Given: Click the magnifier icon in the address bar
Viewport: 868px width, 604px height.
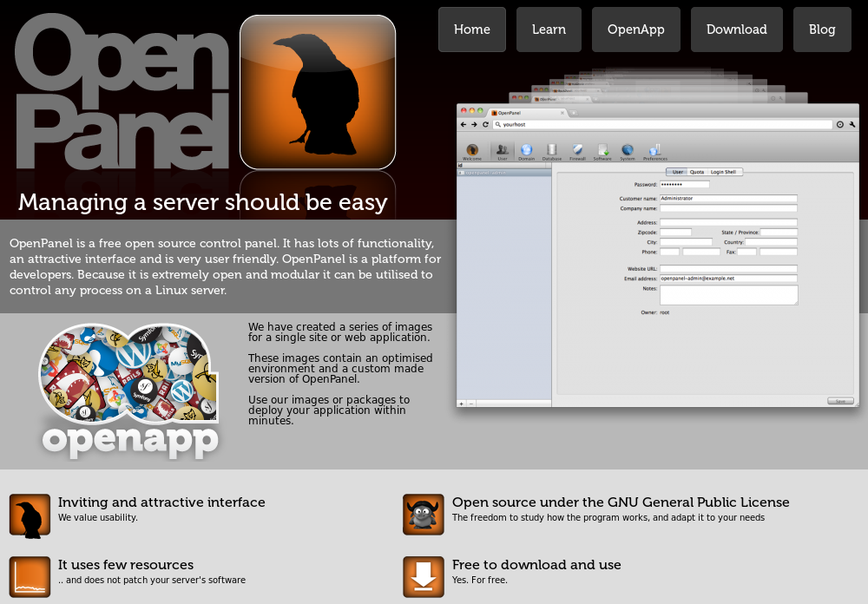Looking at the screenshot, I should 497,124.
